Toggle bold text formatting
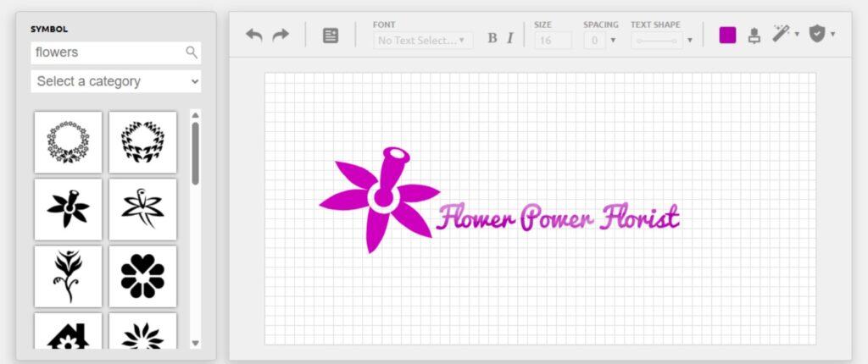 pyautogui.click(x=492, y=38)
